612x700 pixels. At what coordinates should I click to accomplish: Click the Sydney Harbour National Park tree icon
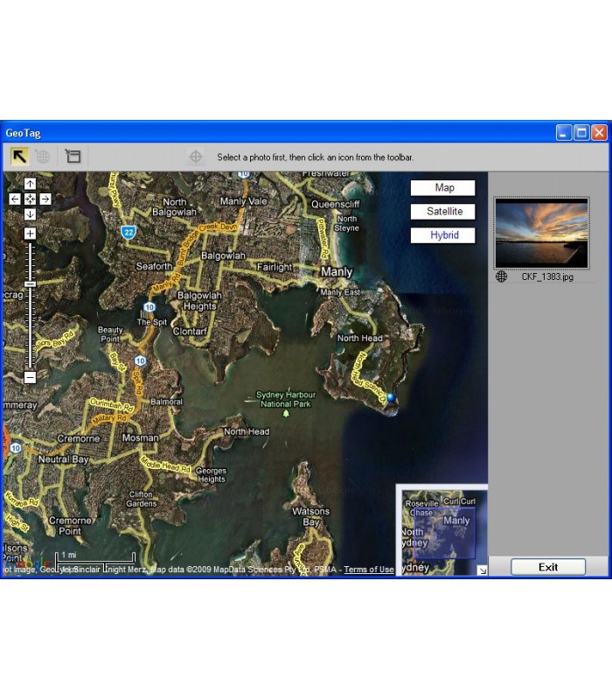286,413
